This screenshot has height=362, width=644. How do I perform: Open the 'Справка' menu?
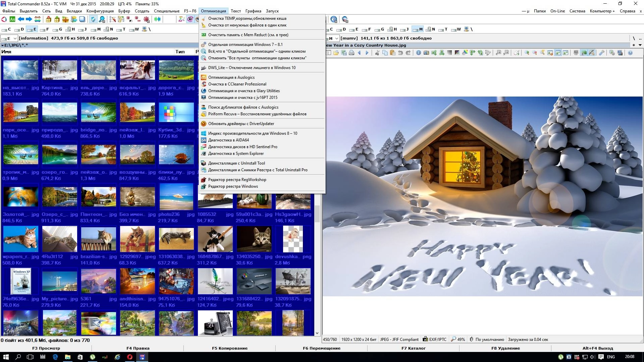[627, 11]
